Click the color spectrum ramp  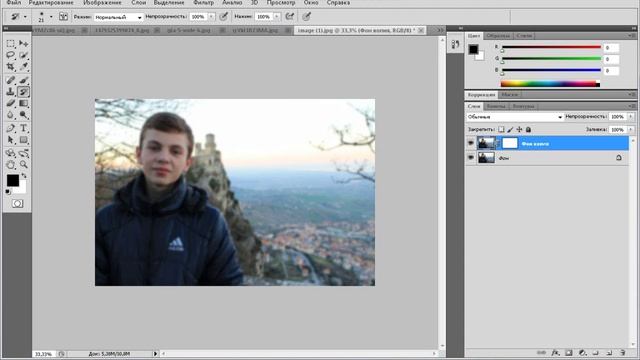click(550, 84)
